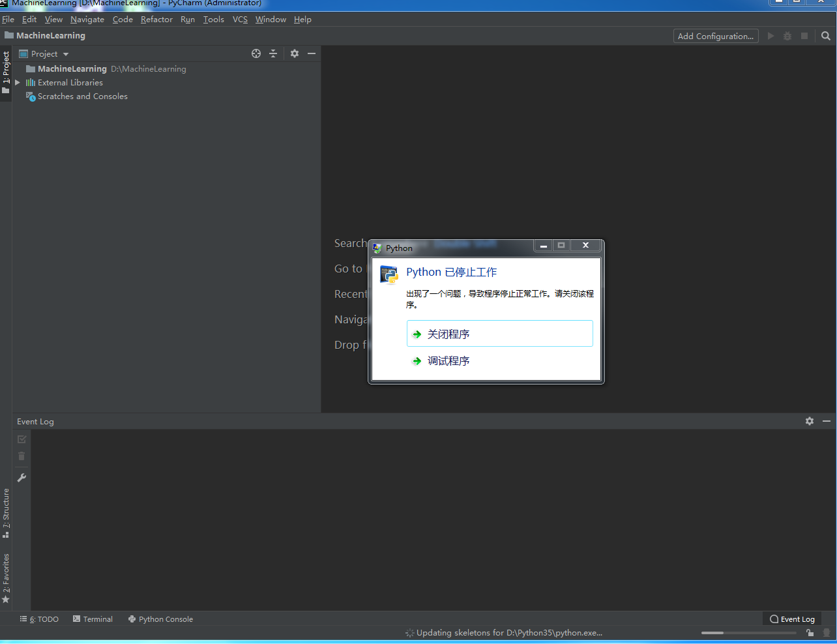Click the Add Configuration button
This screenshot has width=837, height=644.
pyautogui.click(x=716, y=36)
